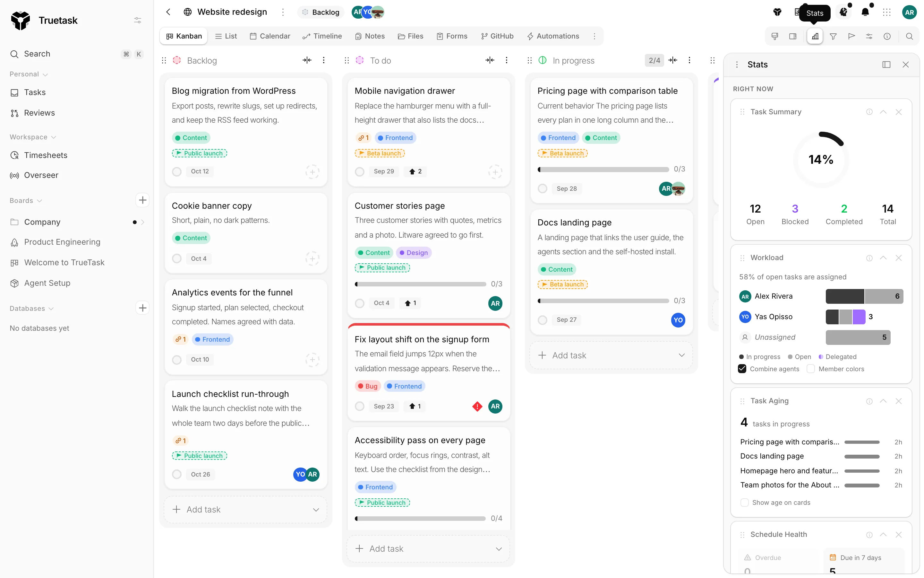This screenshot has width=924, height=578.
Task: Expand the Company folder chevron
Action: coord(143,222)
